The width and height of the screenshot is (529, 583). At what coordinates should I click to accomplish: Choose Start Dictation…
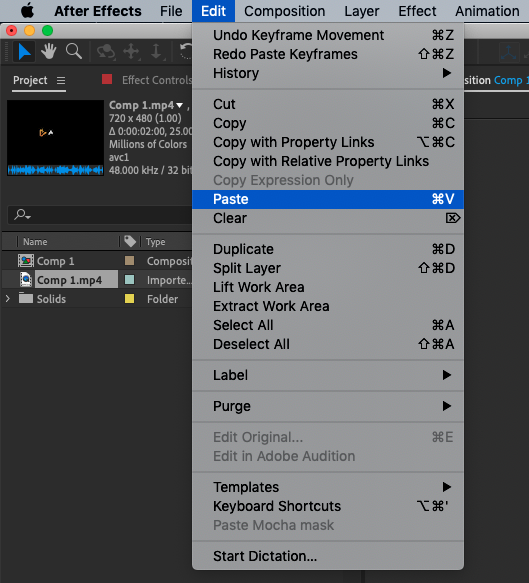click(328, 556)
